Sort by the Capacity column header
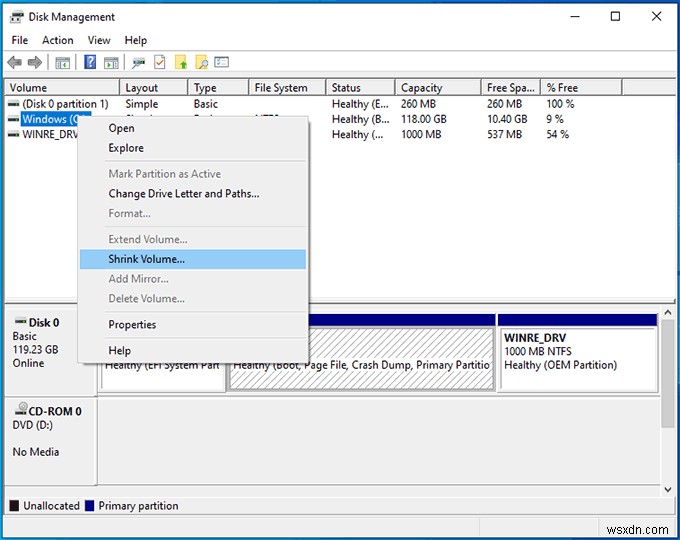 pos(437,88)
